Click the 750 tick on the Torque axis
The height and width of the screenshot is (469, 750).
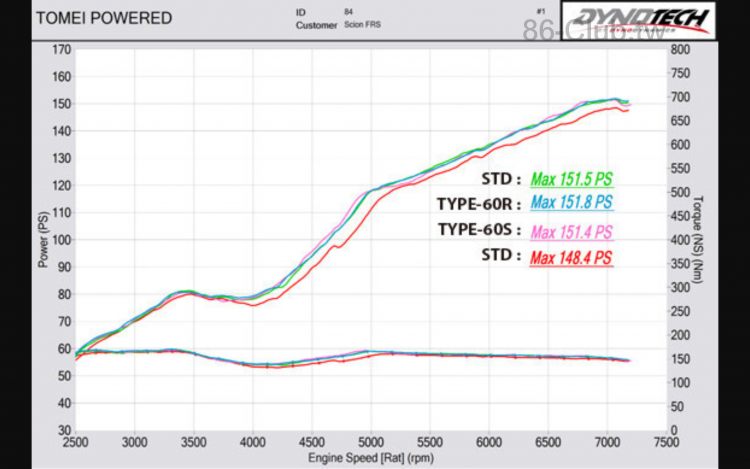(680, 73)
